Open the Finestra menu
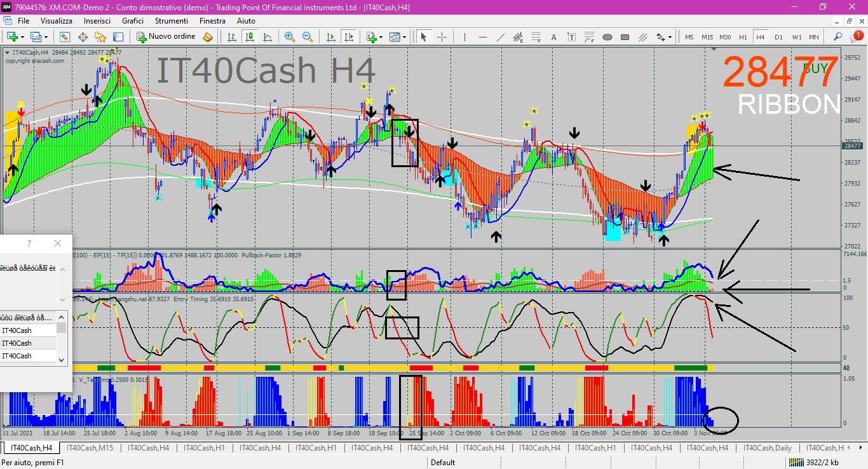The width and height of the screenshot is (868, 469). click(x=212, y=21)
